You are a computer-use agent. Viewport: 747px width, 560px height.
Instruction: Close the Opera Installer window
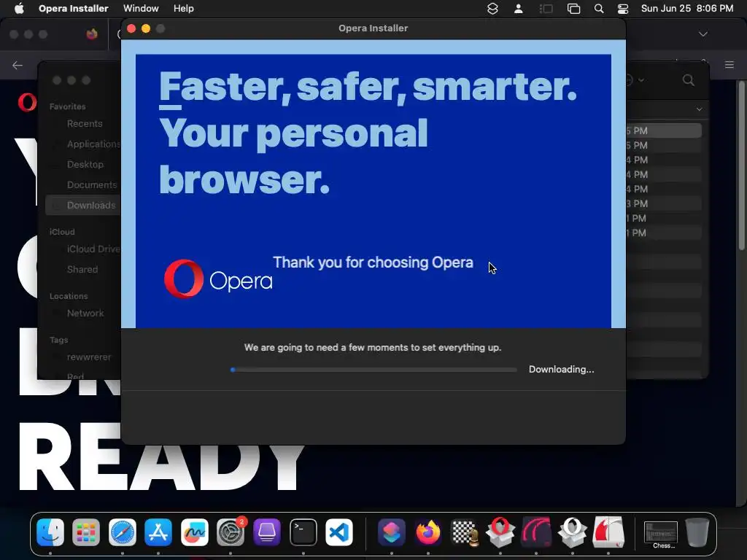[131, 28]
